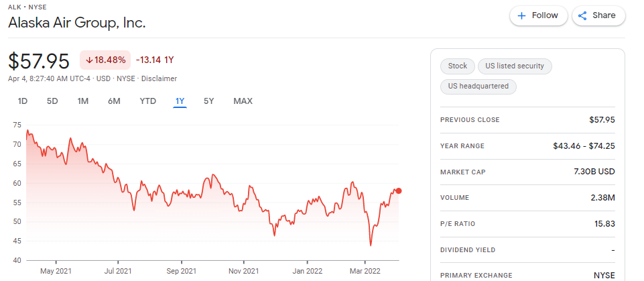Image resolution: width=644 pixels, height=281 pixels.
Task: Click the DIVIDEND YIELD label
Action: coord(468,249)
